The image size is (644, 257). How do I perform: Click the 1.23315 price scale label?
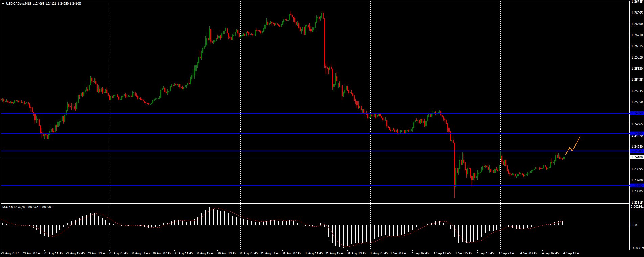637,202
